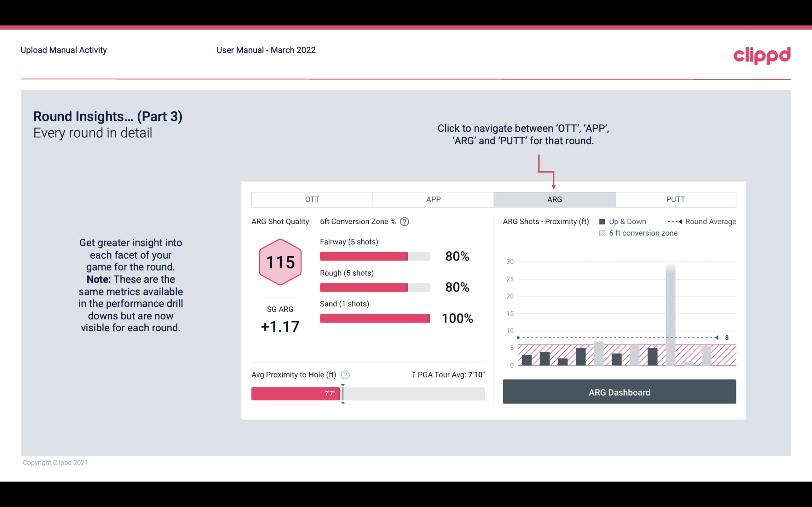This screenshot has width=812, height=507.
Task: Click the question mark icon next Avg Proximity
Action: point(346,374)
